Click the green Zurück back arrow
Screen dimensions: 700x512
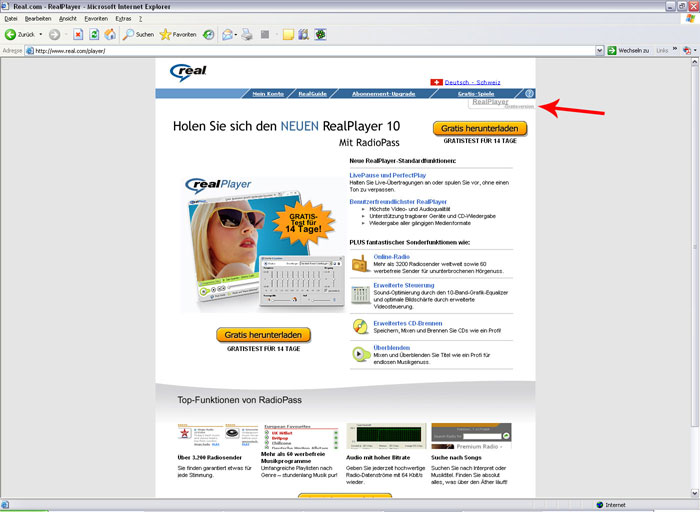point(10,34)
